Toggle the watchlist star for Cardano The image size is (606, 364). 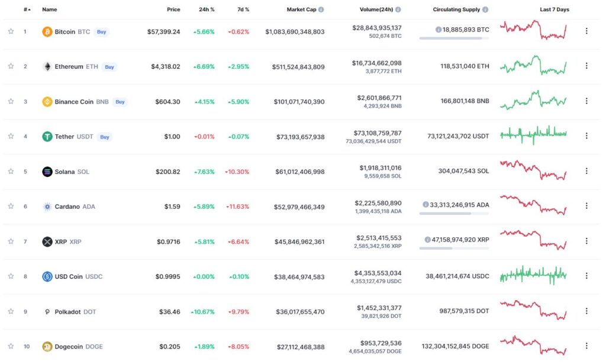click(11, 206)
